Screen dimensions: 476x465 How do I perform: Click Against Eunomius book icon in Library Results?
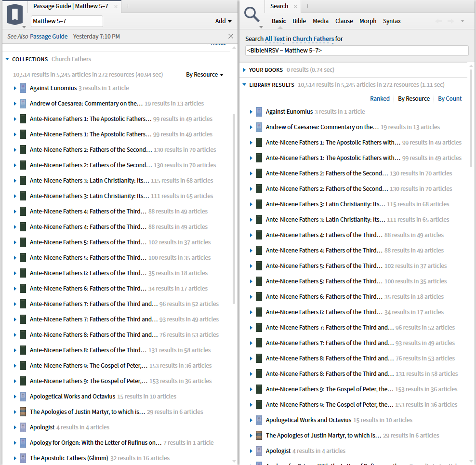click(259, 112)
